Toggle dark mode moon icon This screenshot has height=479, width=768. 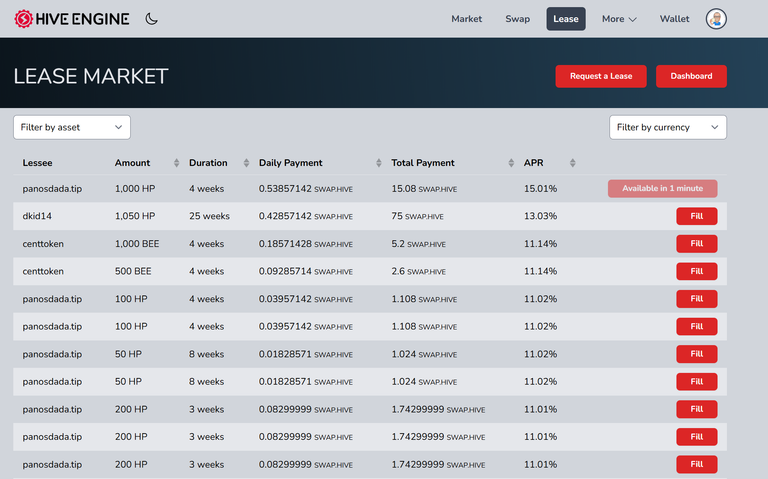pyautogui.click(x=151, y=19)
